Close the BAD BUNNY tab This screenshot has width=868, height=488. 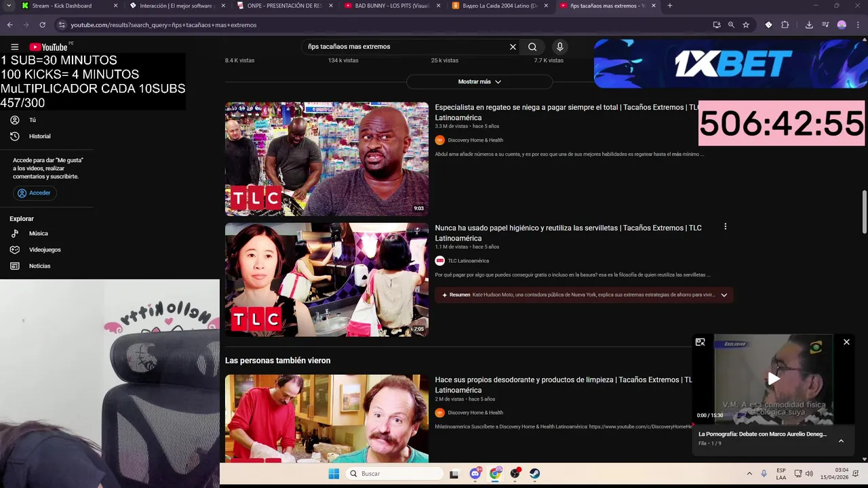tap(438, 5)
